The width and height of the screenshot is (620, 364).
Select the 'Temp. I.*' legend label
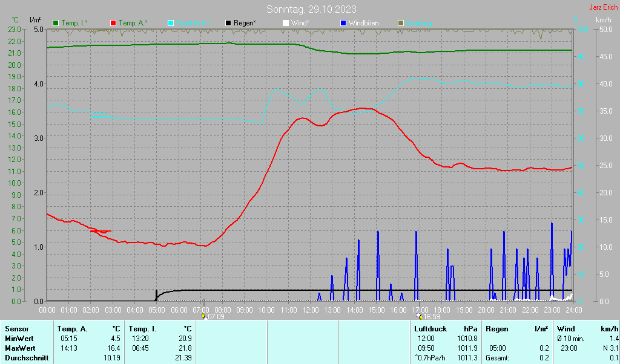pyautogui.click(x=74, y=24)
